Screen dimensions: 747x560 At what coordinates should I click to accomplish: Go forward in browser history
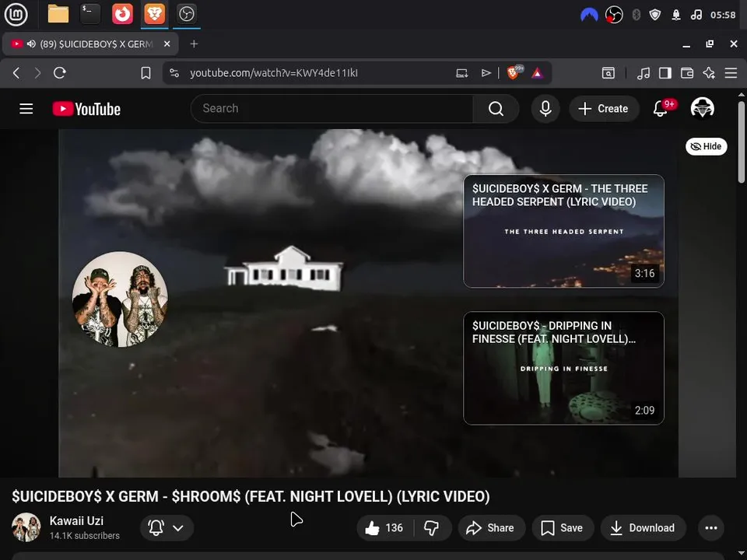[x=37, y=73]
